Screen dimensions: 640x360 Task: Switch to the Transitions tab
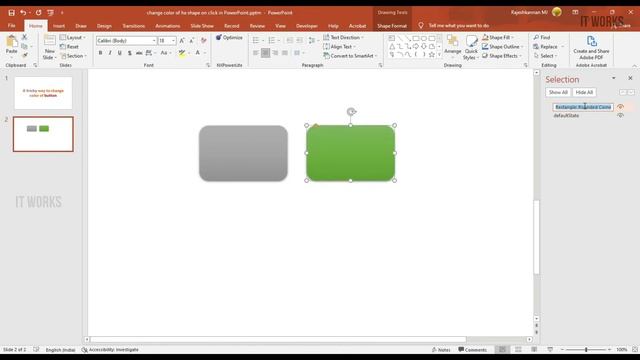(133, 26)
